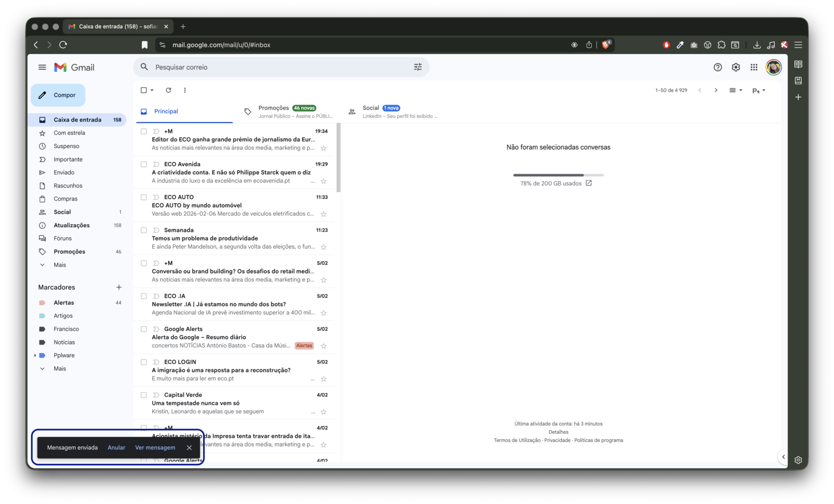Open Gmail settings gear icon
The width and height of the screenshot is (834, 504).
(735, 67)
